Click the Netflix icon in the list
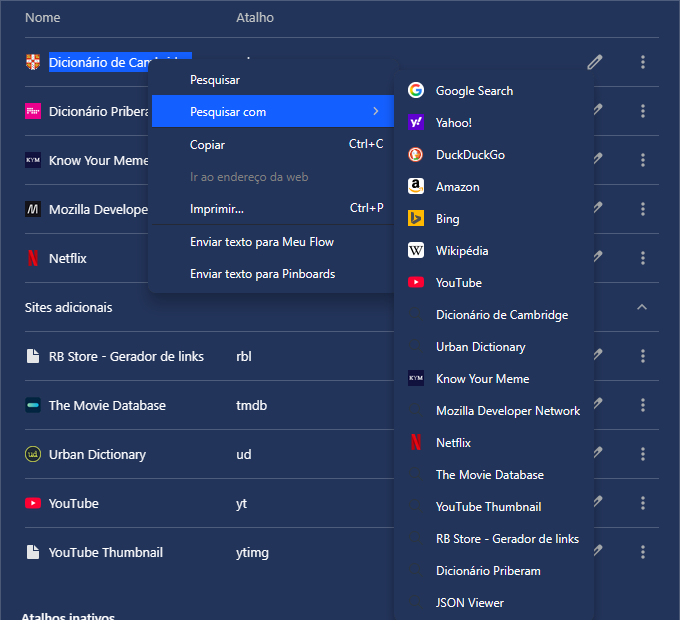 [33, 258]
